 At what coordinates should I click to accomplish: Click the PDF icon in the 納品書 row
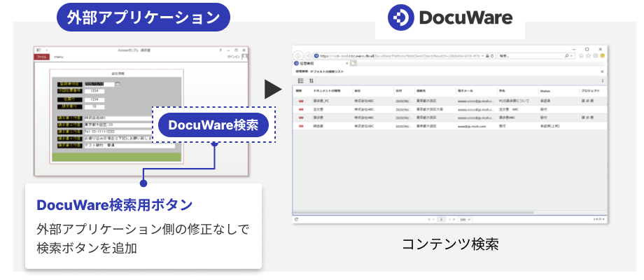pos(301,127)
